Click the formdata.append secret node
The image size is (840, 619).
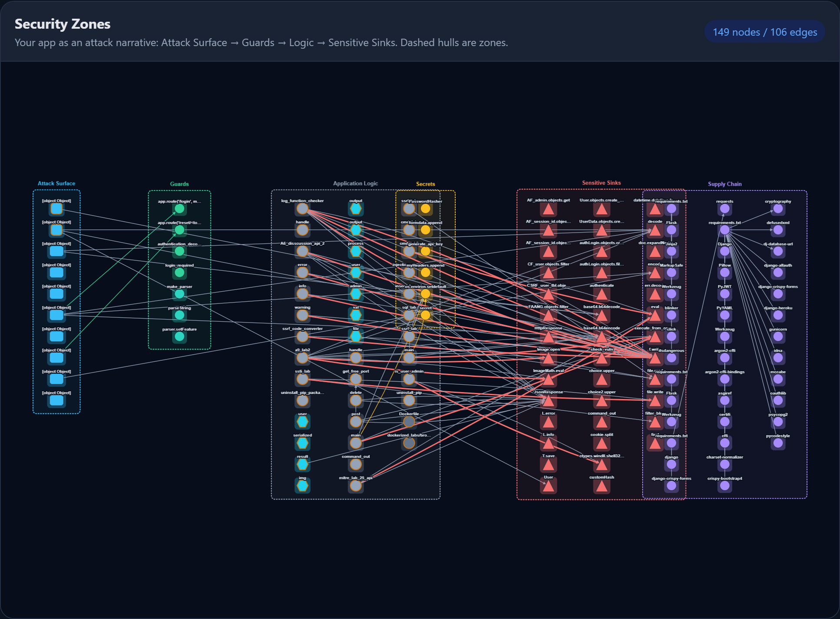426,230
